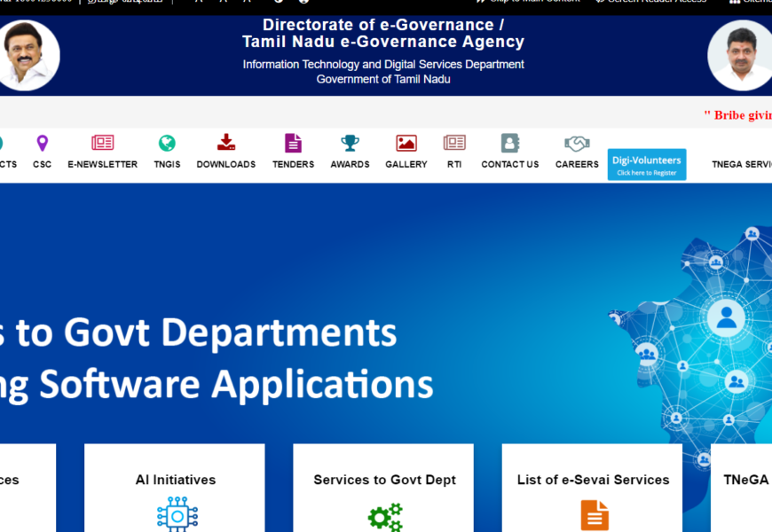Click the portrait photo at the header's right end
772x532 pixels.
(739, 55)
